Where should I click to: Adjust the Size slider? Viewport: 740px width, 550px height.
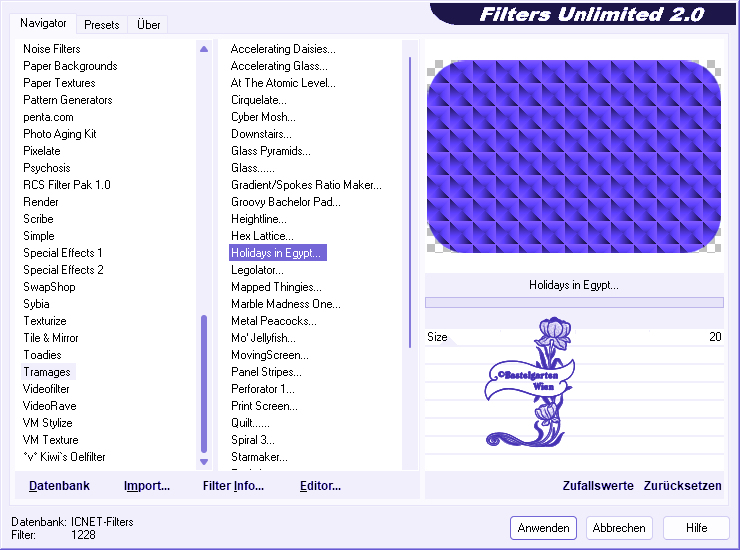574,337
